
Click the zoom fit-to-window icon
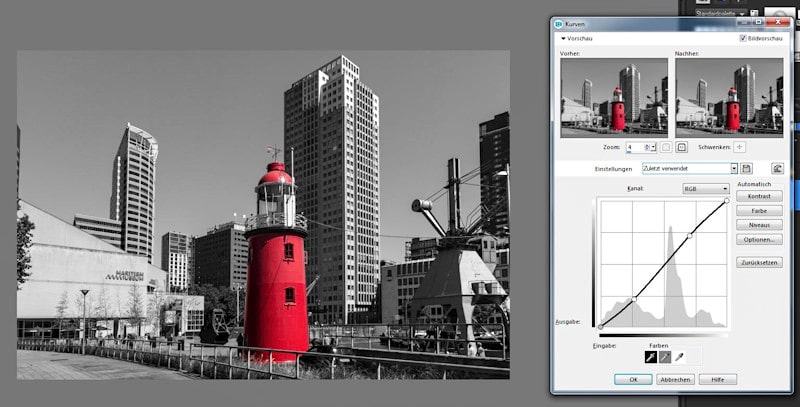coord(666,147)
